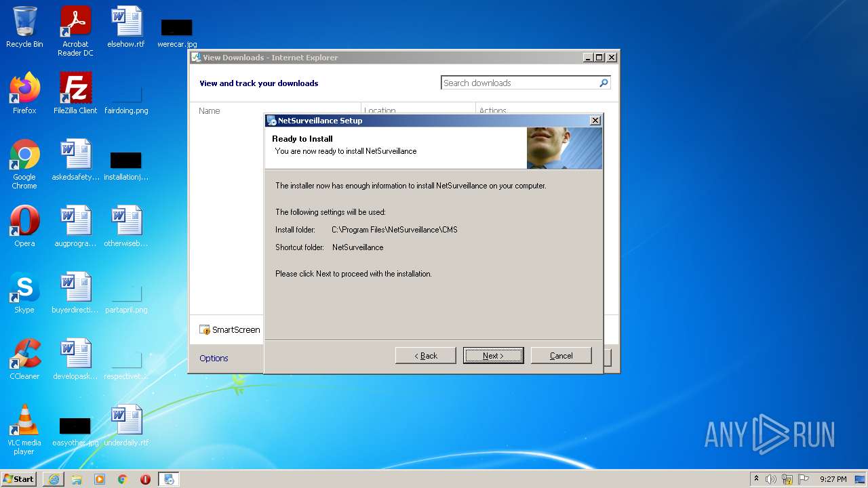Viewport: 868px width, 488px height.
Task: Switch to the NetSurveillance installer taskbar item
Action: [169, 479]
